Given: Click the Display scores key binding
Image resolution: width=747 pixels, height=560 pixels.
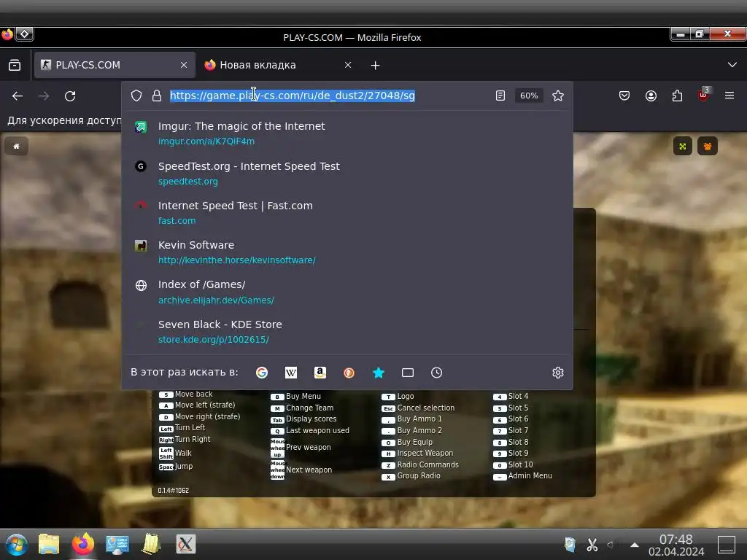Looking at the screenshot, I should coord(303,419).
